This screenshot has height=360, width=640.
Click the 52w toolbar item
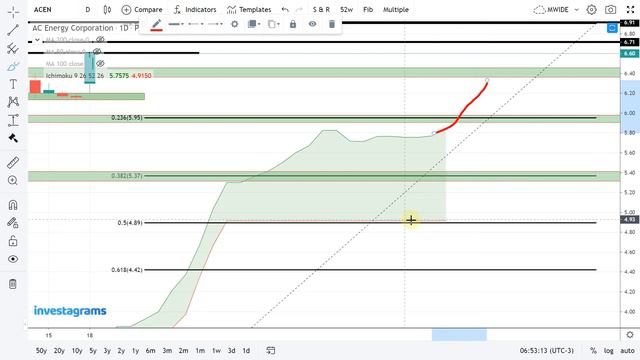pos(346,9)
